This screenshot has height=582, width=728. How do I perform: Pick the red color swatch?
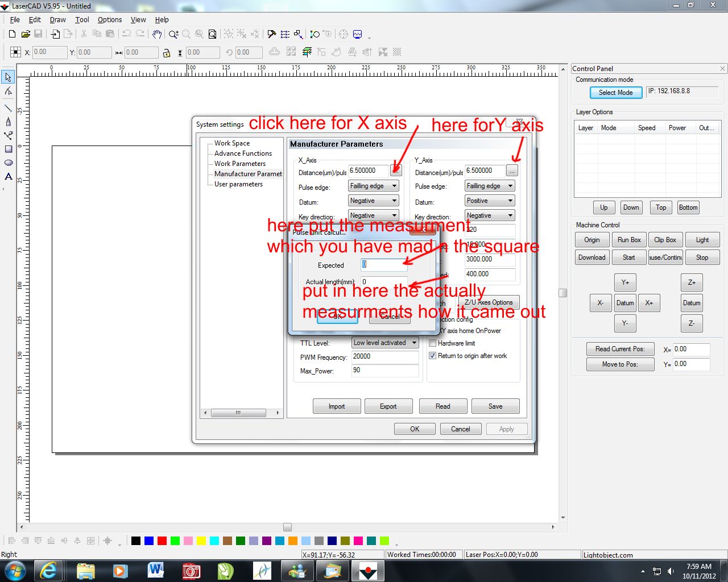coord(162,541)
